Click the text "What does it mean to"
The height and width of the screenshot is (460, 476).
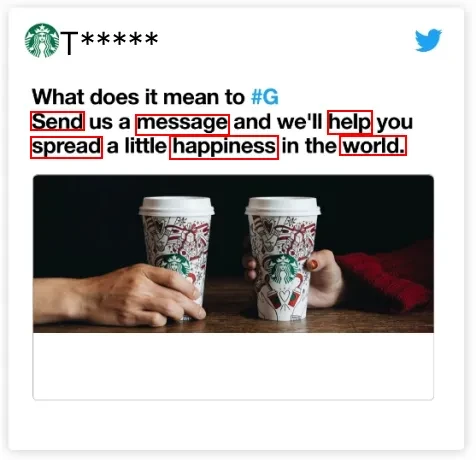click(138, 97)
